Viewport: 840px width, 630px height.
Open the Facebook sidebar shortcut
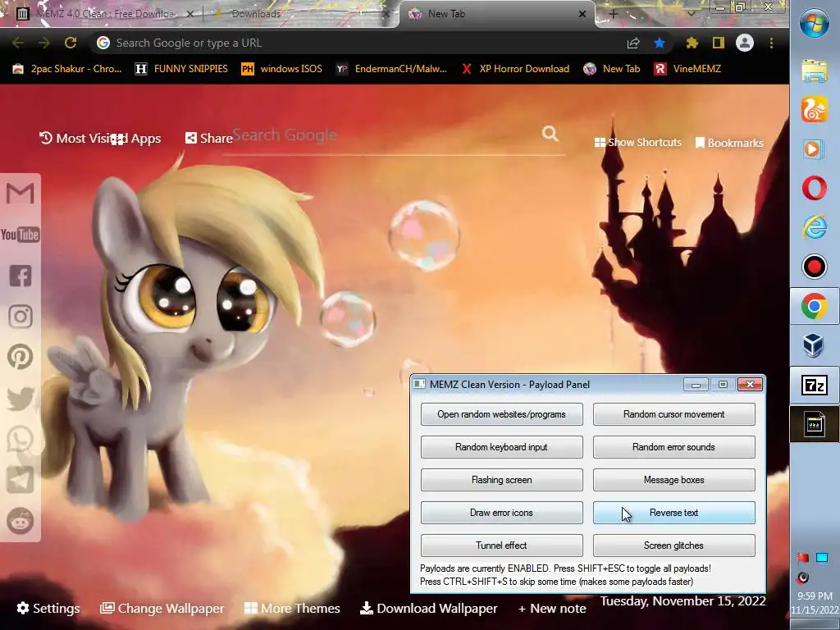tap(21, 276)
